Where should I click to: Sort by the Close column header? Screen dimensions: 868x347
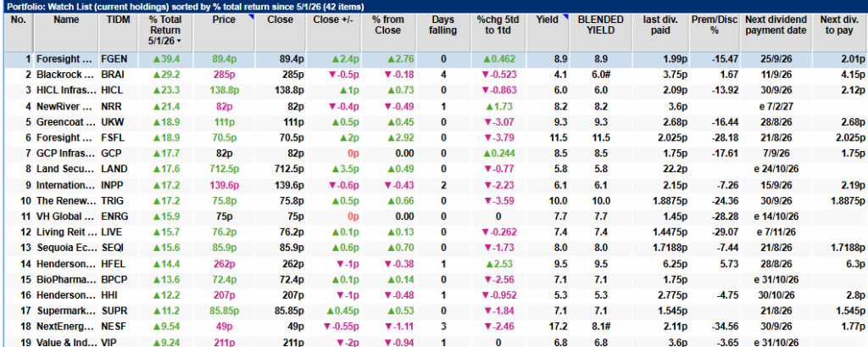pyautogui.click(x=280, y=20)
